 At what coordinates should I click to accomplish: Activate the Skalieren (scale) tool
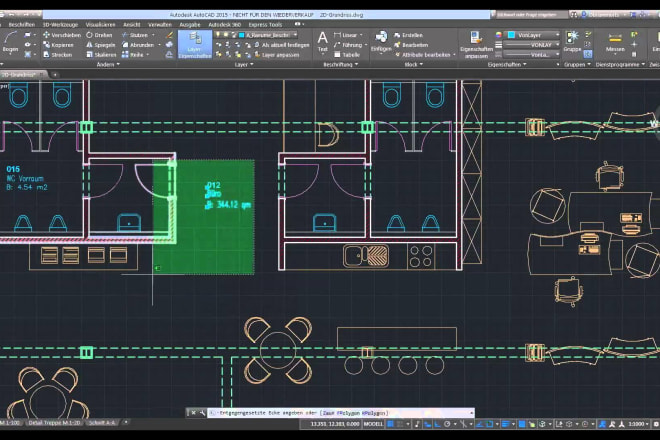(x=101, y=55)
